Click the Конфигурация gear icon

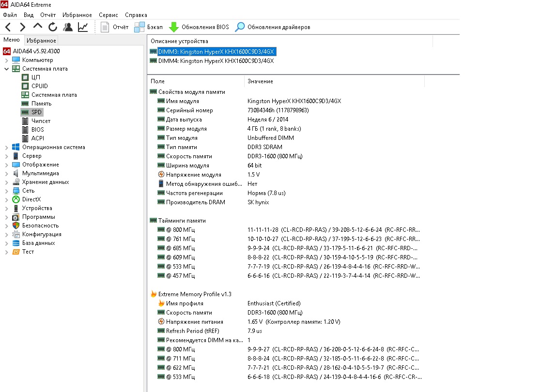(16, 234)
